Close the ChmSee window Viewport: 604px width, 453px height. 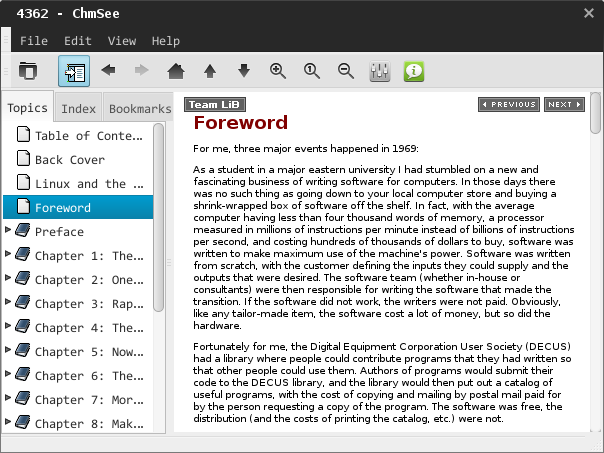[589, 13]
